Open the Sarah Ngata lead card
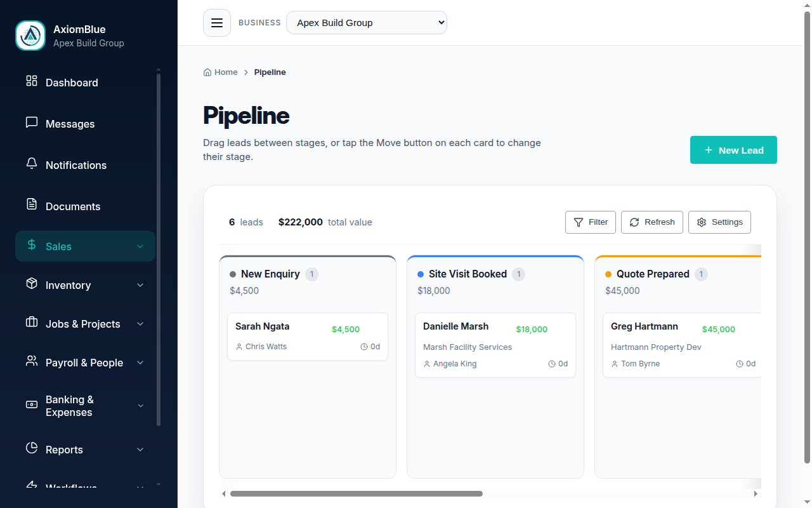Viewport: 812px width, 508px height. coord(308,337)
